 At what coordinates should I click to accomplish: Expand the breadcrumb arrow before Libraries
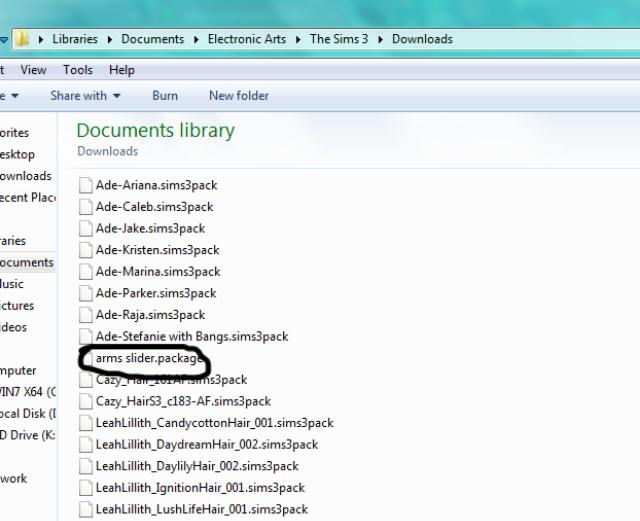[41, 40]
